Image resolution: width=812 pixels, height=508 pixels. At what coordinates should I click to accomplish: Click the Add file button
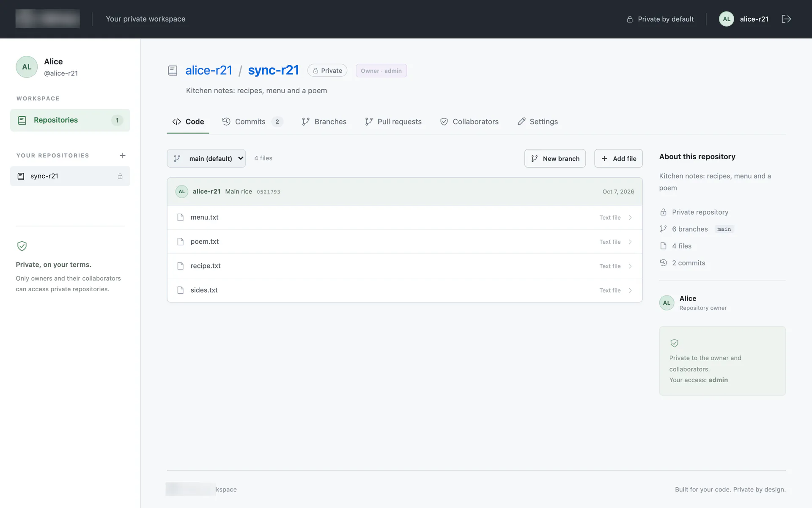click(618, 158)
